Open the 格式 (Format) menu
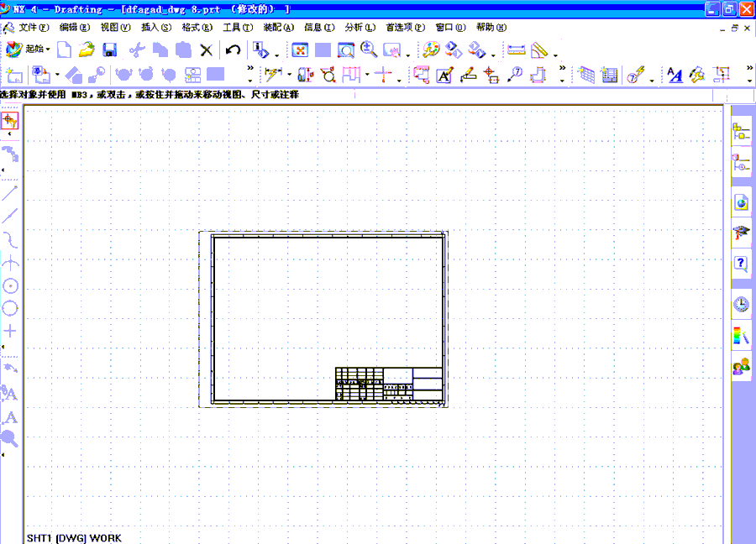 (197, 28)
